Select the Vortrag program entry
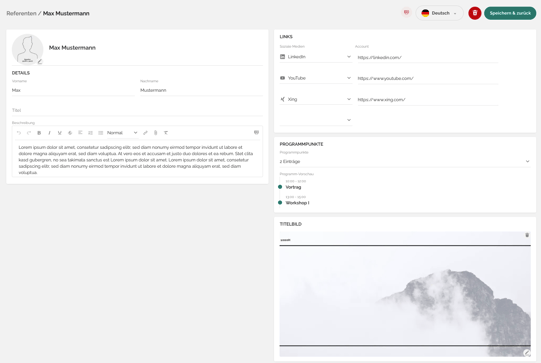 pyautogui.click(x=293, y=187)
